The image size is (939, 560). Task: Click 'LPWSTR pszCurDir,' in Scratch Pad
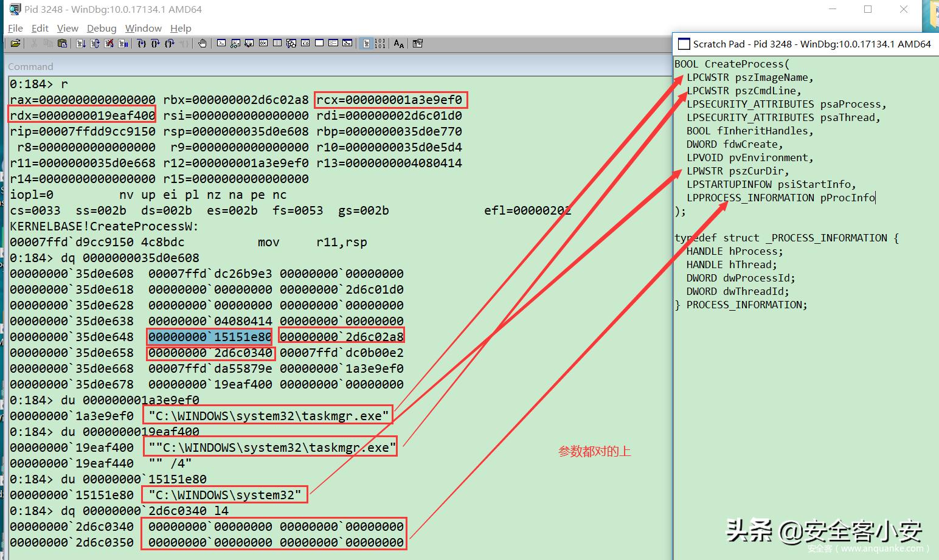(738, 171)
